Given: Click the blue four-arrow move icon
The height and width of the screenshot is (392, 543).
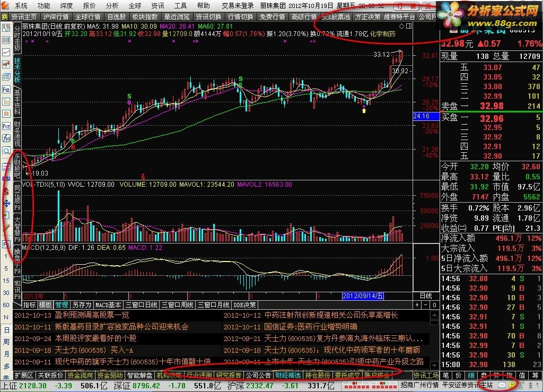Looking at the screenshot, I should (x=6, y=203).
